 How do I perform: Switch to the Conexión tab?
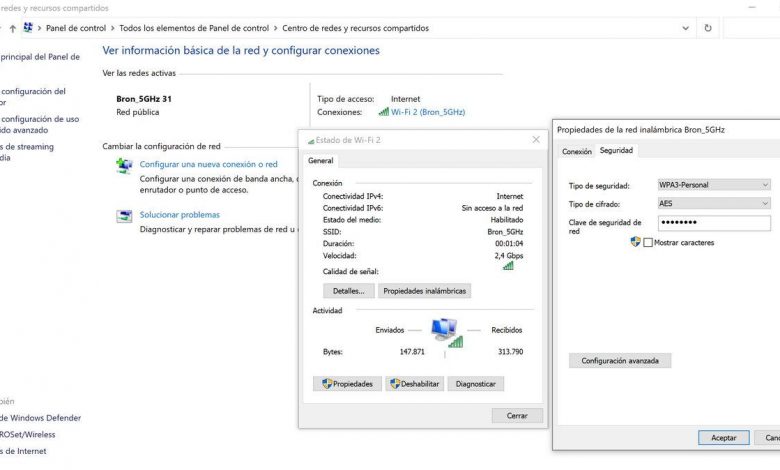coord(577,152)
